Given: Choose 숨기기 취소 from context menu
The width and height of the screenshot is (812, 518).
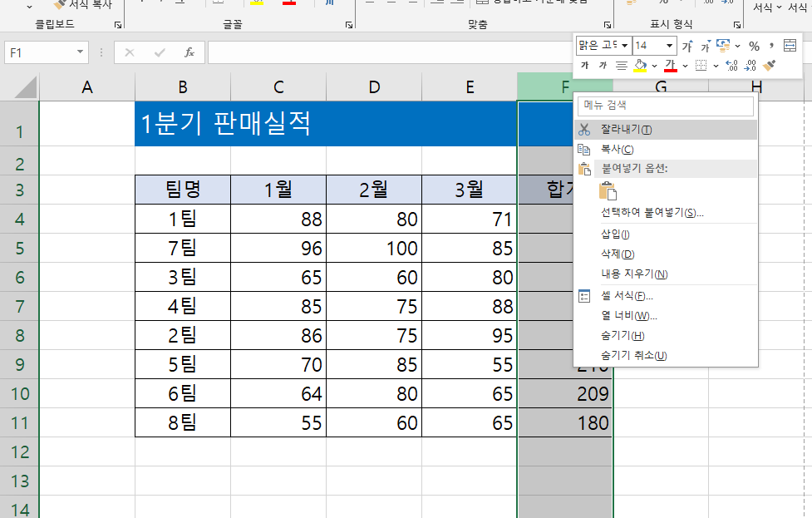Looking at the screenshot, I should click(x=666, y=355).
